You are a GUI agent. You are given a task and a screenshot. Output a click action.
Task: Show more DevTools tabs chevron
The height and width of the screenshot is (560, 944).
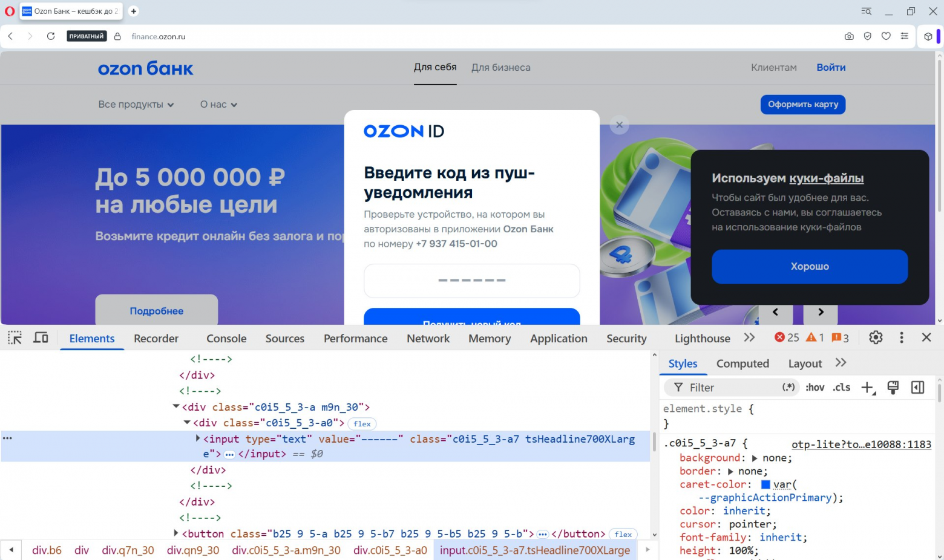pyautogui.click(x=749, y=337)
